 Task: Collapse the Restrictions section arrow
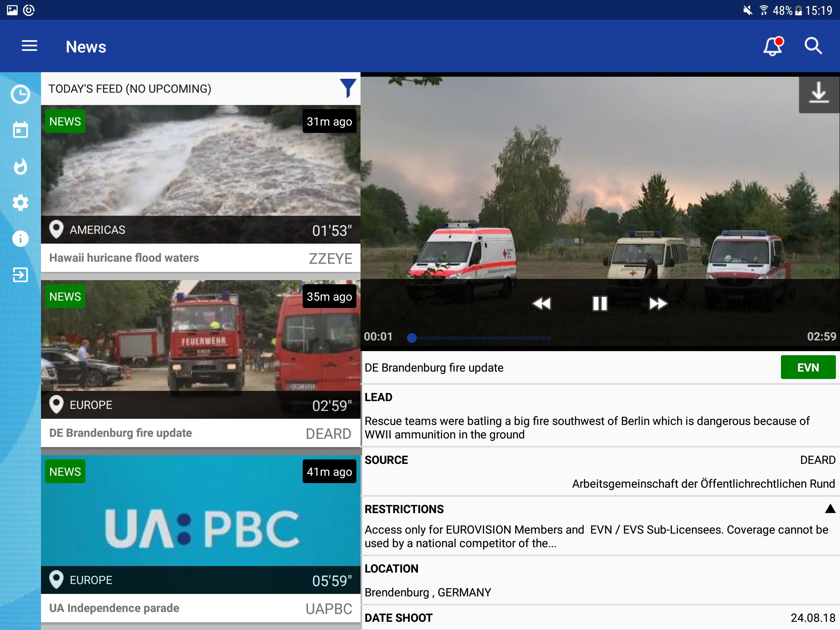(x=830, y=509)
